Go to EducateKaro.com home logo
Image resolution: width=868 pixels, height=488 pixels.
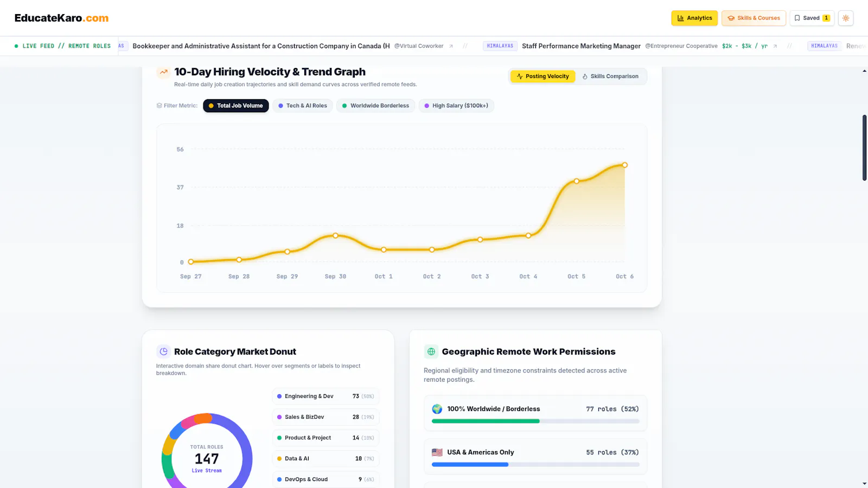coord(61,18)
